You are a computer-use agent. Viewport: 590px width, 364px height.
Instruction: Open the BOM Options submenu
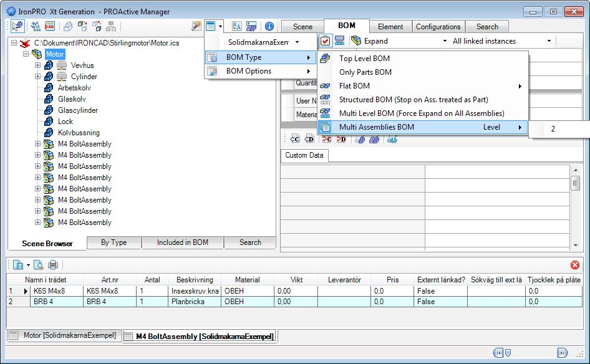click(260, 71)
